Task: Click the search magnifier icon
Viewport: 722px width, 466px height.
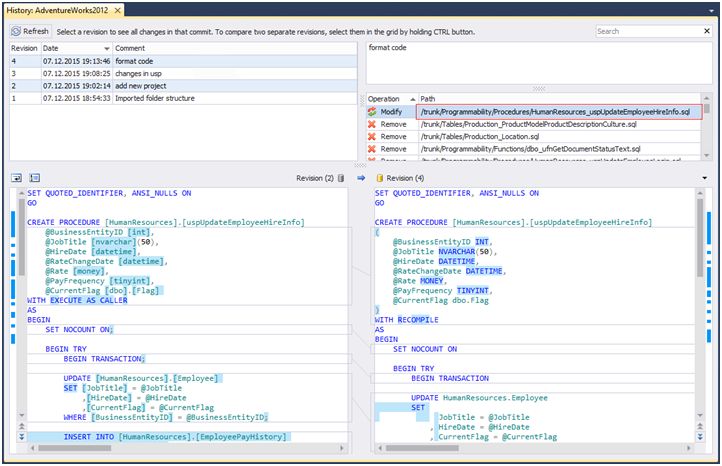Action: pyautogui.click(x=707, y=31)
